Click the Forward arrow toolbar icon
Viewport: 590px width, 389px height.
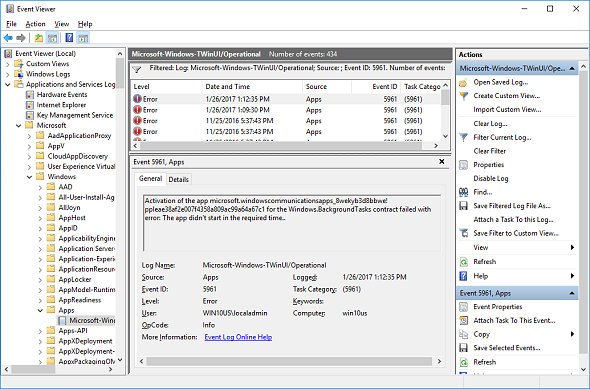pos(21,38)
